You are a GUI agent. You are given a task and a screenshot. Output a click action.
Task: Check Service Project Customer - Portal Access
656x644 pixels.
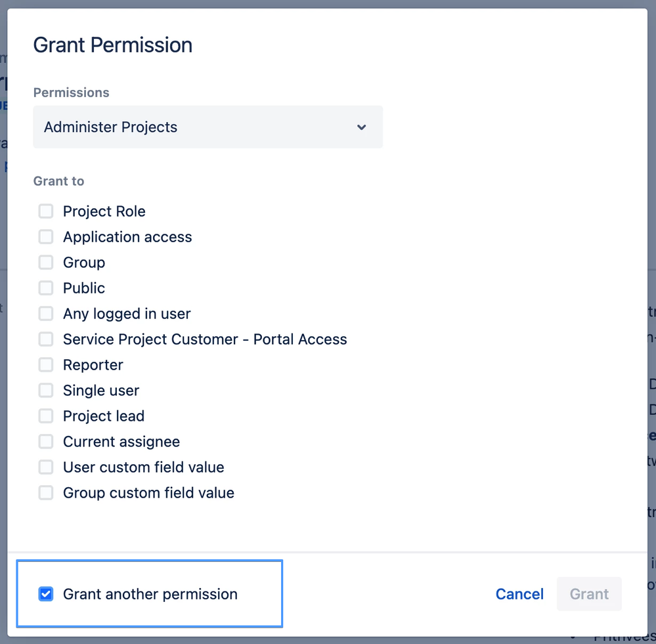(45, 339)
